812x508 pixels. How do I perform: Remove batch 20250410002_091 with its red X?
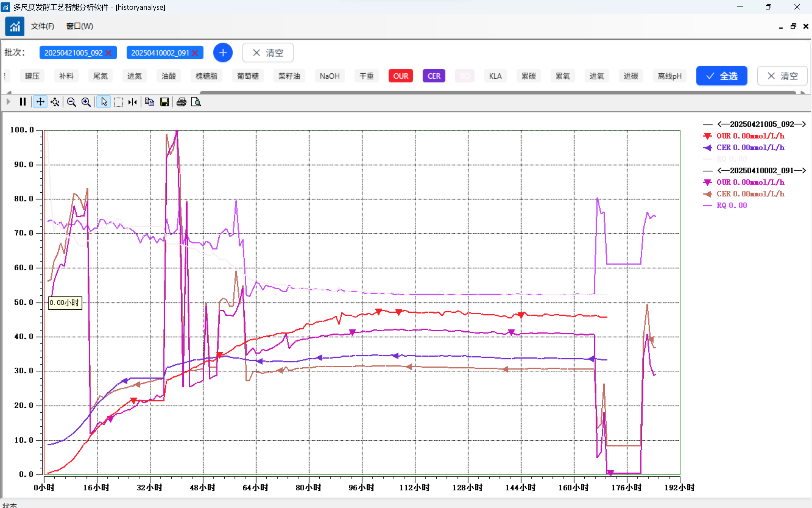click(195, 53)
